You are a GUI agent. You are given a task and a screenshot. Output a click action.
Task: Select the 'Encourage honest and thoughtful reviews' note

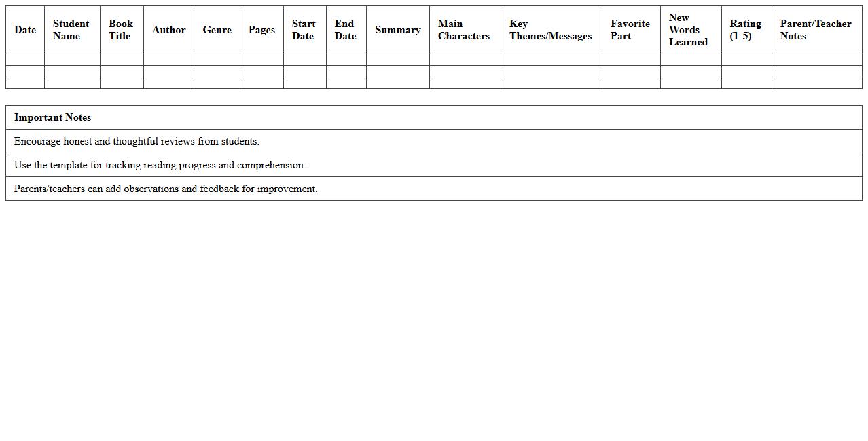(x=137, y=141)
